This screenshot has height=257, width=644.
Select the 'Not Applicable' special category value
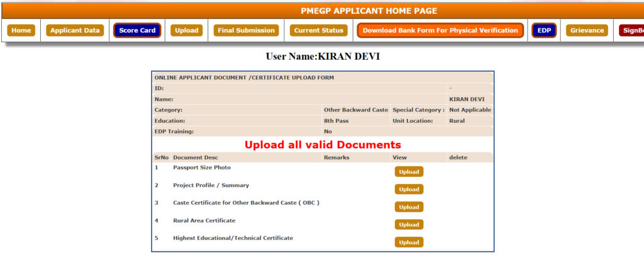pos(470,110)
